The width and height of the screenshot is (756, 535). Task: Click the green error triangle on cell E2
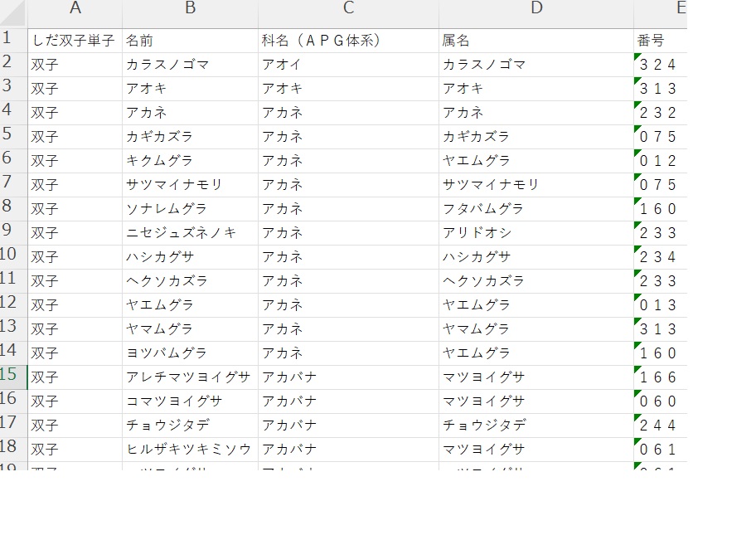coord(637,57)
